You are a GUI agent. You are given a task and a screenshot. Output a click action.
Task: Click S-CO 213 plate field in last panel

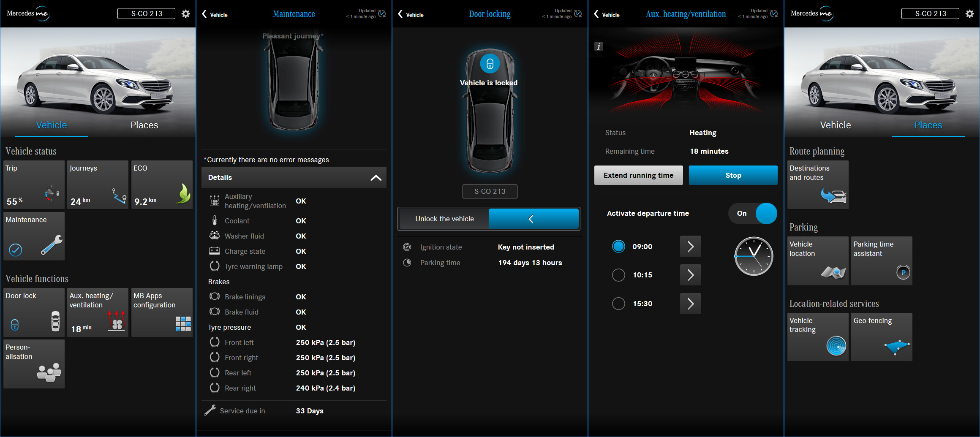pos(930,14)
